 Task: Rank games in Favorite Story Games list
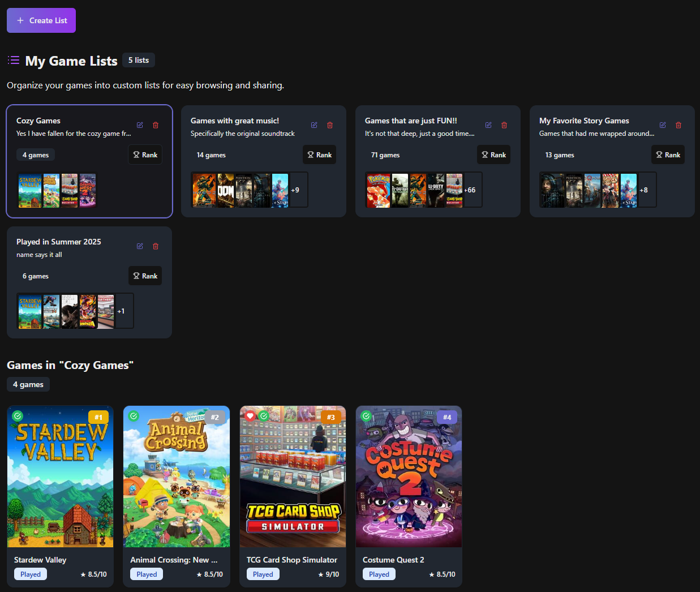pyautogui.click(x=668, y=155)
